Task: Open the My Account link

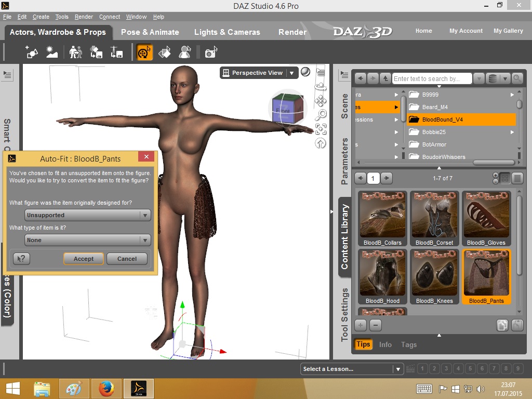Action: click(x=466, y=31)
